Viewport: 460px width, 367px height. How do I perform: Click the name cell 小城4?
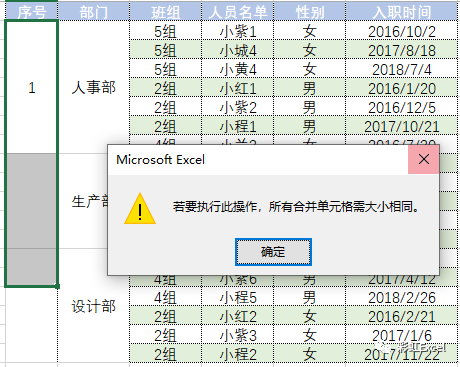click(x=238, y=50)
